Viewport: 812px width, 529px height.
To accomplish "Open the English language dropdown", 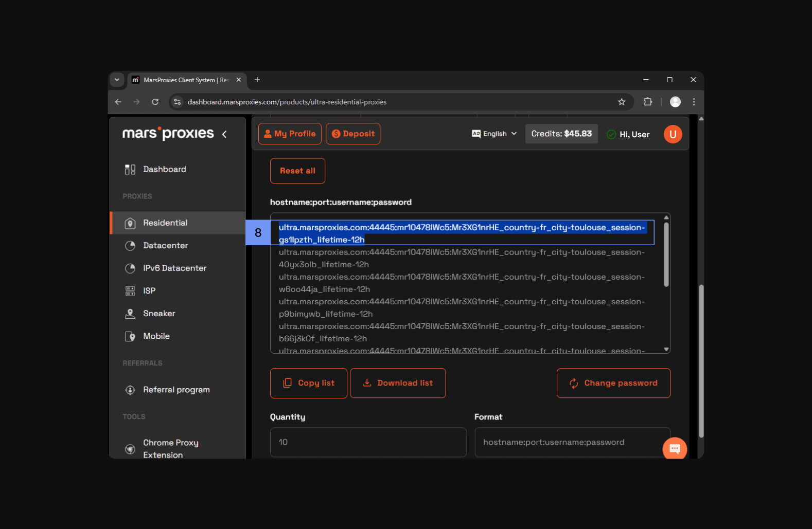I will pyautogui.click(x=495, y=134).
